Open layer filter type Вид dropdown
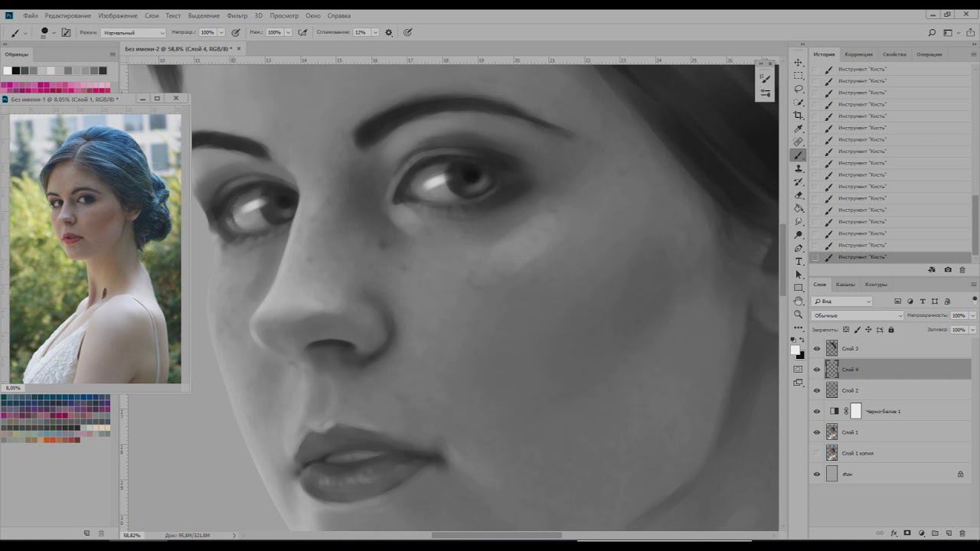Viewport: 980px width, 551px height. coord(842,302)
